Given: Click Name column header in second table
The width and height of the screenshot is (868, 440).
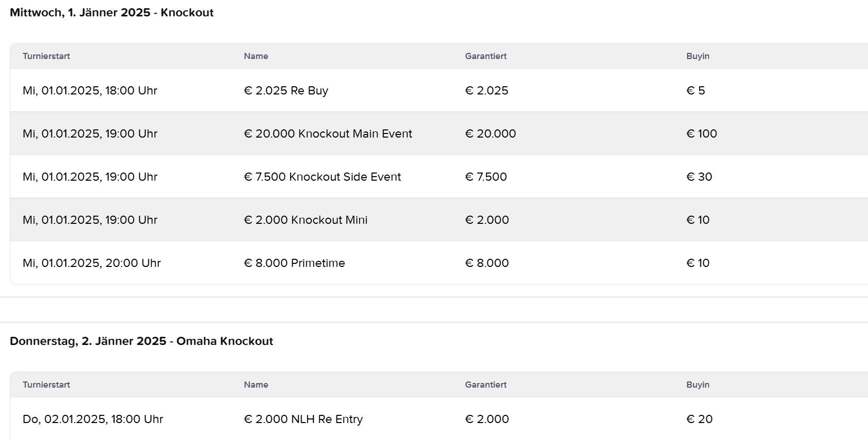Looking at the screenshot, I should click(256, 385).
